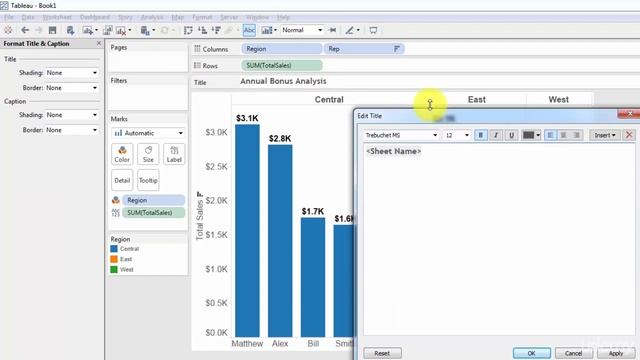
Task: Open the Title Border dropdown
Action: (x=72, y=88)
